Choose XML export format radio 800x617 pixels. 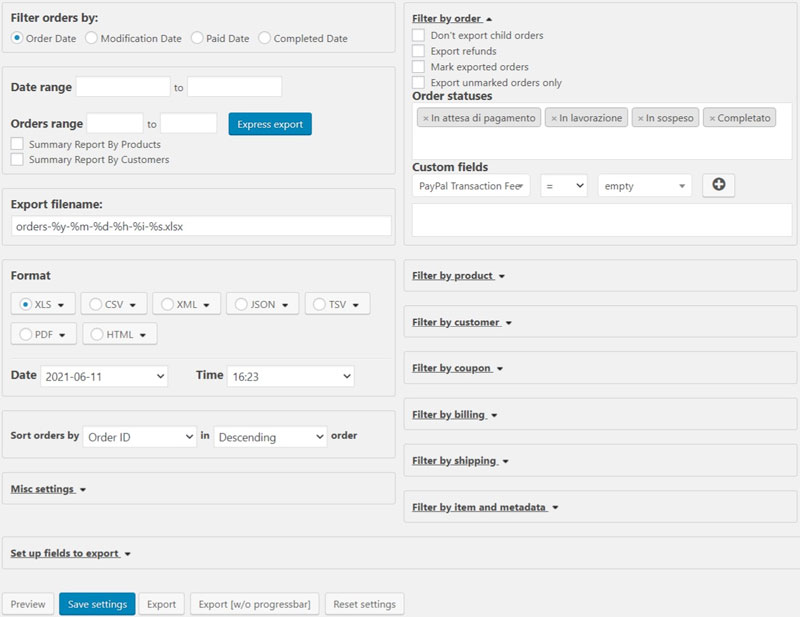tap(167, 304)
